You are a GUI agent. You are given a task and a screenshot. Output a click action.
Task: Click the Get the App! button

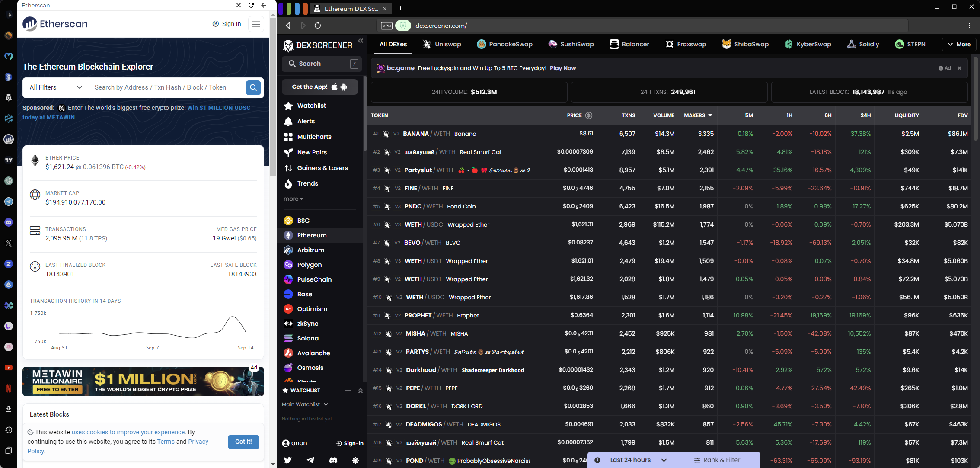tap(320, 87)
